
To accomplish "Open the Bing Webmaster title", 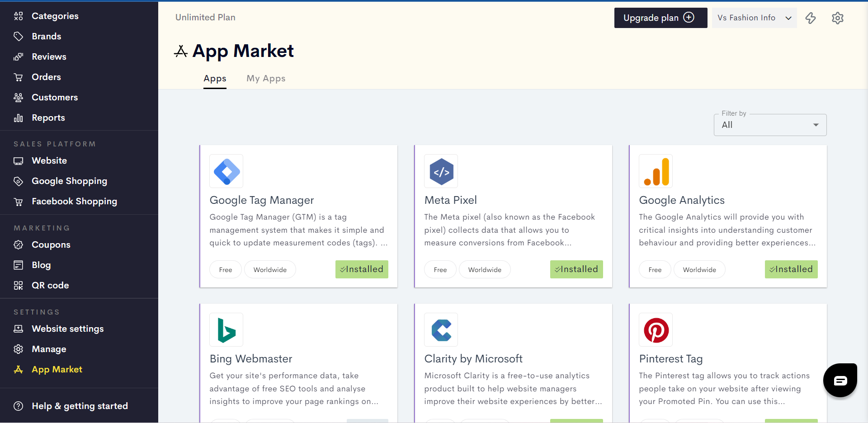I will point(251,359).
